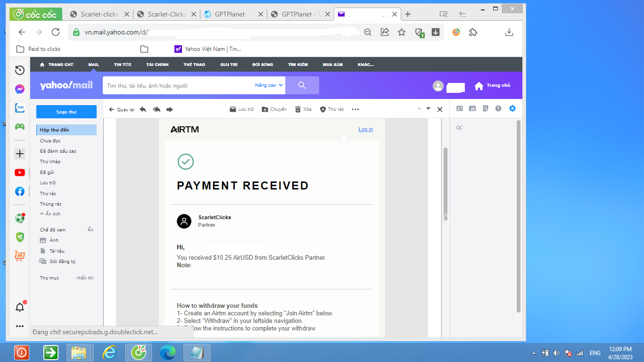Click the Log in link in the email
This screenshot has width=644, height=362.
365,129
